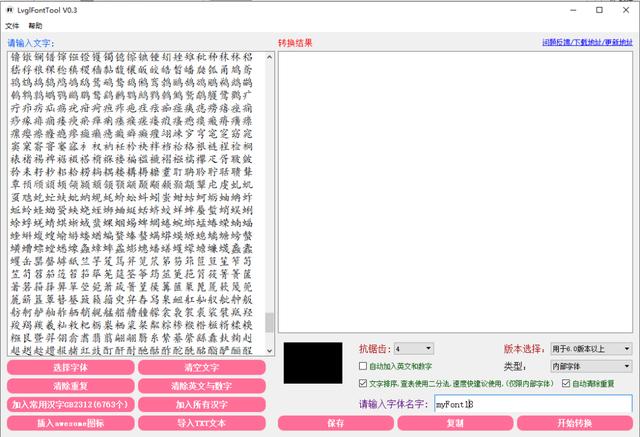Click inside the 转换结果 output area
The height and width of the screenshot is (437, 640).
click(456, 192)
